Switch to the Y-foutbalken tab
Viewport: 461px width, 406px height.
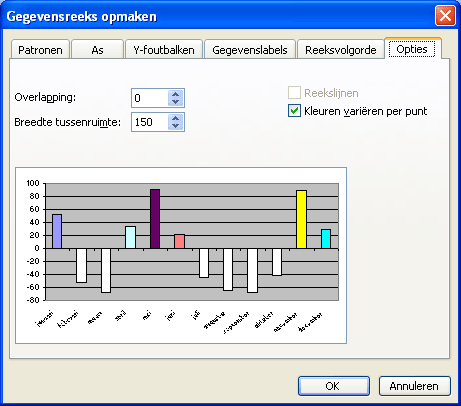click(x=164, y=50)
